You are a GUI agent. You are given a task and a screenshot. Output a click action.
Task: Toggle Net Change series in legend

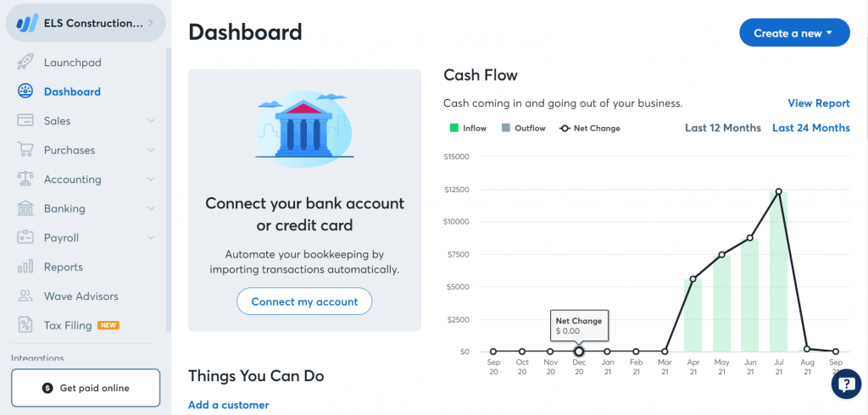coord(590,129)
